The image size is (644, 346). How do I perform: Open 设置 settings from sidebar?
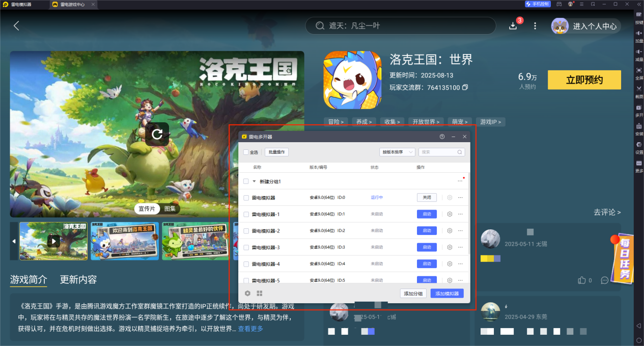[639, 147]
